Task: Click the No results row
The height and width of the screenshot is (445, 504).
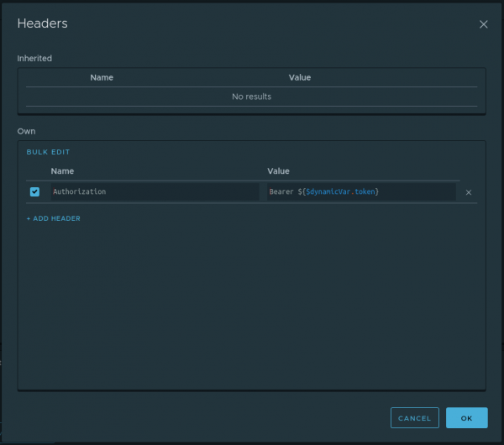Action: pyautogui.click(x=251, y=97)
